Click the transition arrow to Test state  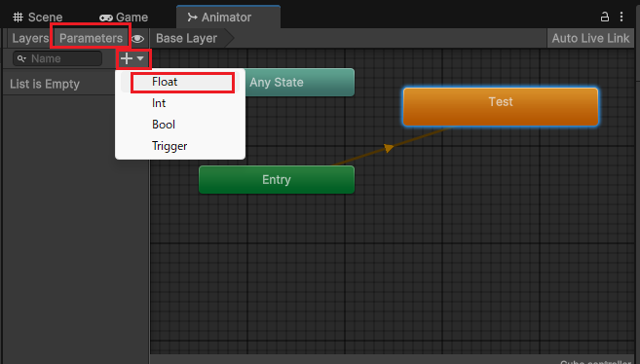[389, 148]
